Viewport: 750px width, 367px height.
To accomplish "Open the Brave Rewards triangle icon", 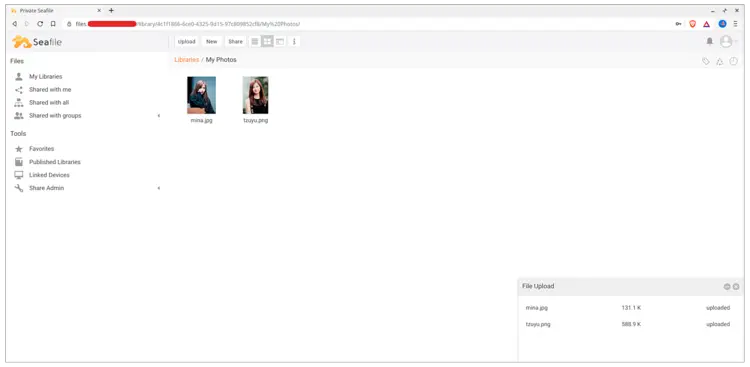I will [706, 24].
